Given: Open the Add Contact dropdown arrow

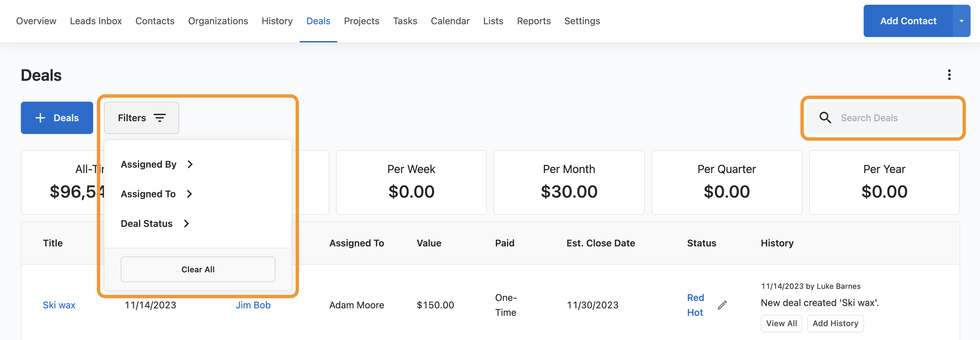Looking at the screenshot, I should (961, 21).
